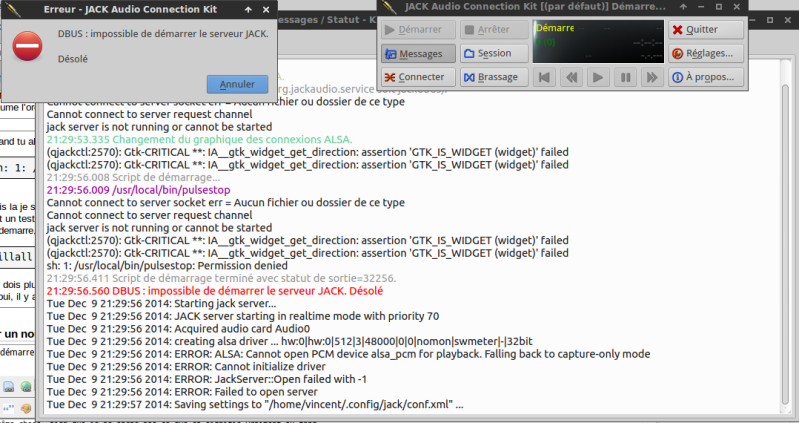Open the Connecter connections window
The width and height of the screenshot is (799, 423).
coord(418,77)
